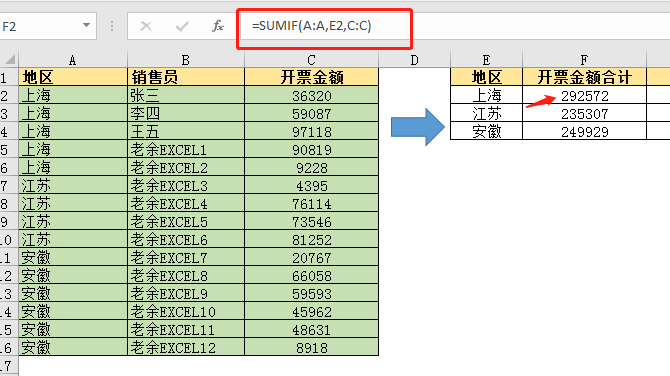Select the cell containing 王五

click(x=186, y=131)
